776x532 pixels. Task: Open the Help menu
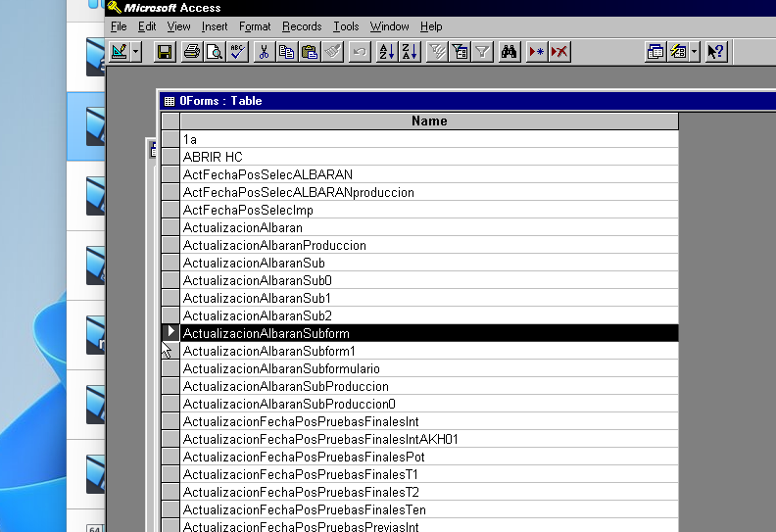click(431, 26)
